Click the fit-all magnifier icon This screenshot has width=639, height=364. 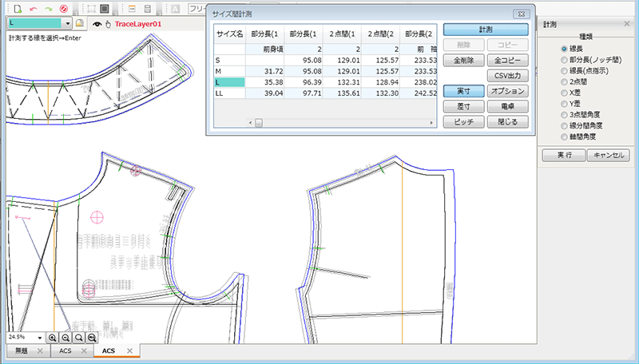(x=92, y=338)
